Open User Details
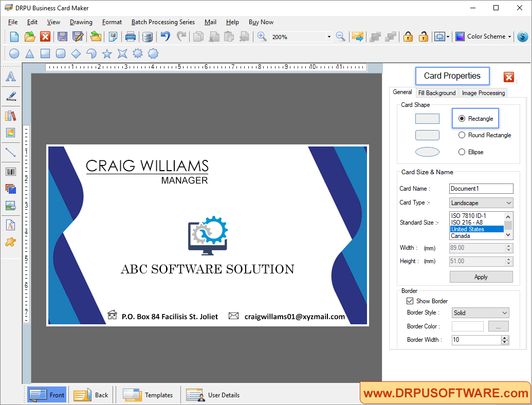Viewport: 532px width, 405px height. click(x=213, y=395)
